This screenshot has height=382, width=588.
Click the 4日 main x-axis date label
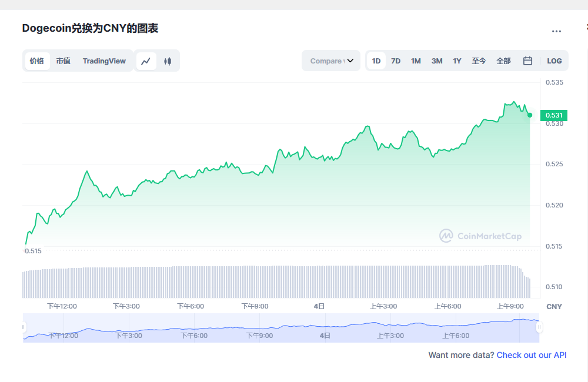[x=319, y=306]
